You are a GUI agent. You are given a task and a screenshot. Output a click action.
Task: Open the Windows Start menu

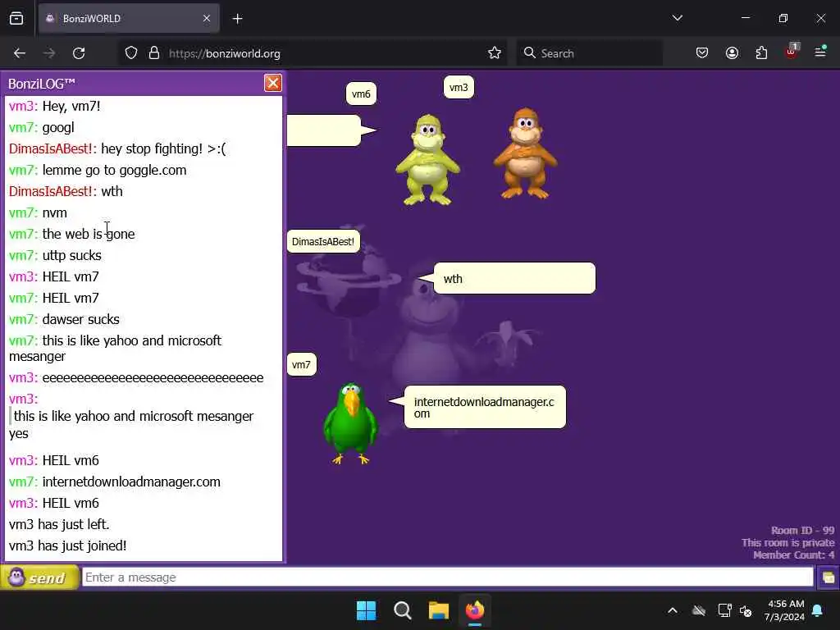(x=367, y=610)
